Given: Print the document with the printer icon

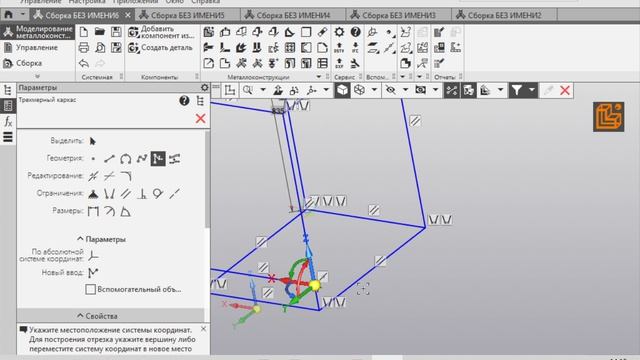Looking at the screenshot, I should coord(84,48).
